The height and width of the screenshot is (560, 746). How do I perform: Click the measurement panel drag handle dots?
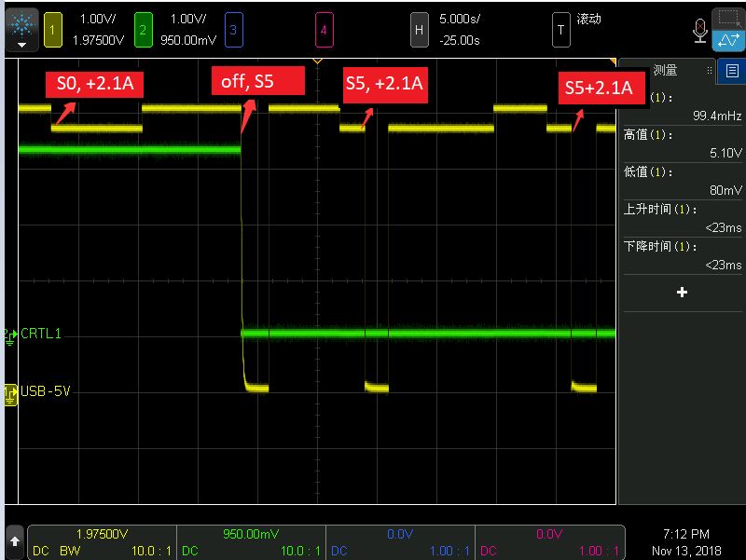(x=709, y=71)
